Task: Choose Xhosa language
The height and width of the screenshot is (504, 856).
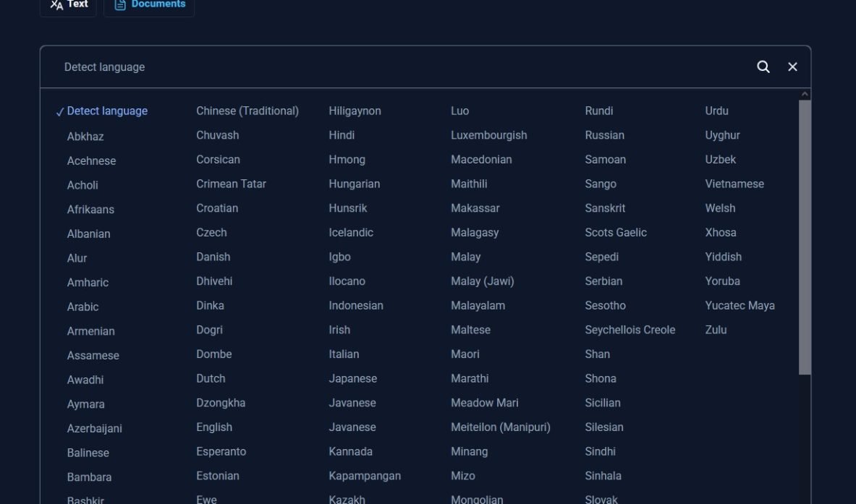Action: click(x=721, y=233)
